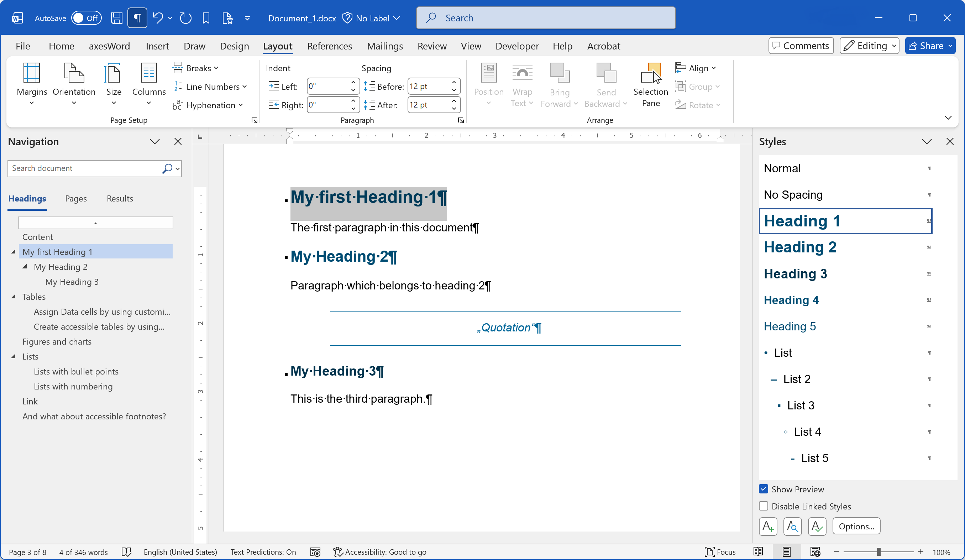Screen dimensions: 965x560
Task: Click the title bar Search box
Action: (546, 18)
